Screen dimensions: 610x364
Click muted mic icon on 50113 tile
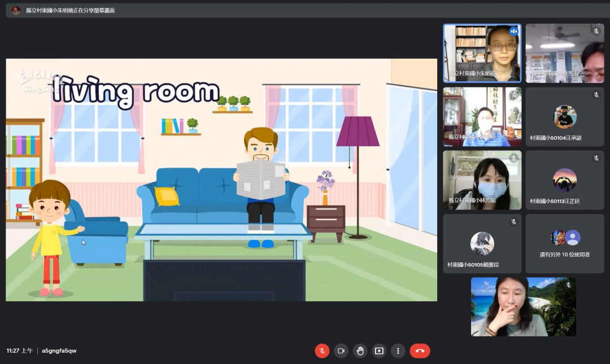[596, 158]
